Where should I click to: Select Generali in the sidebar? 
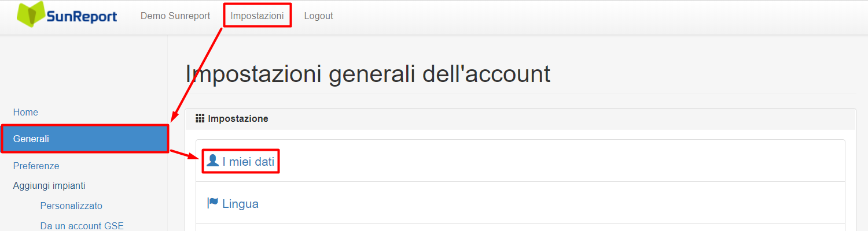(84, 139)
